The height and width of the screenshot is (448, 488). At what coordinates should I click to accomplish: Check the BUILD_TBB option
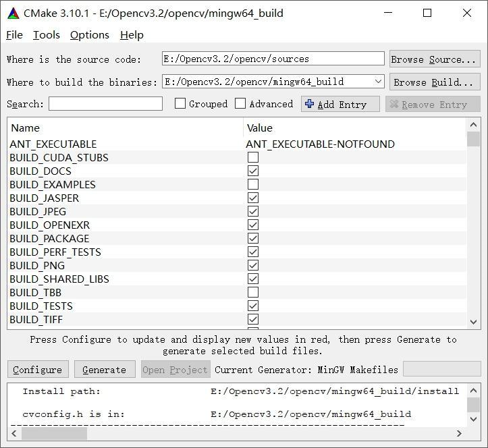pyautogui.click(x=253, y=292)
